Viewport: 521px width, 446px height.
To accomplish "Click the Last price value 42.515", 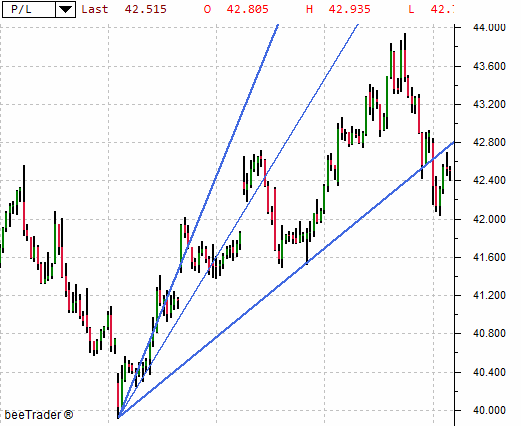I will [146, 9].
